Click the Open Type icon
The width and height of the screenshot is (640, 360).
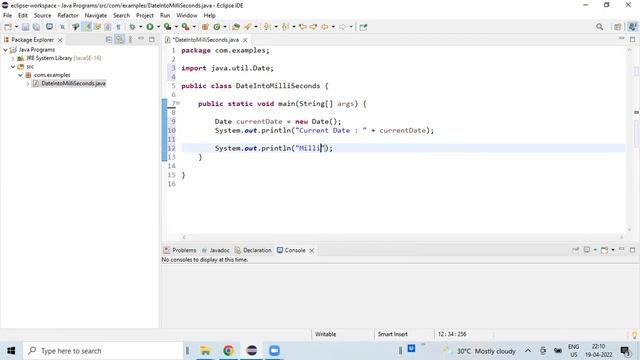236,27
